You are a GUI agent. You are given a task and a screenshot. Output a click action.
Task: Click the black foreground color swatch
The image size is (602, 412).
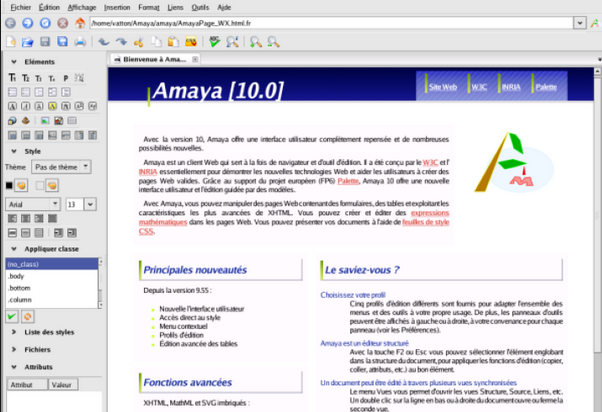coord(9,186)
